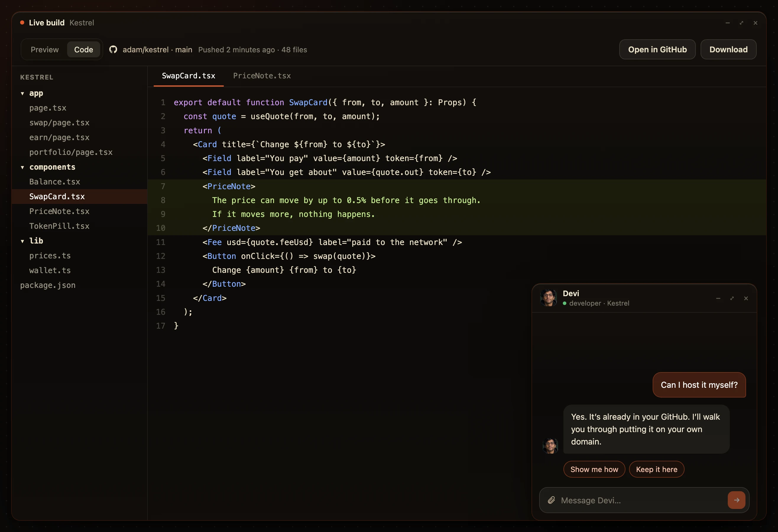The width and height of the screenshot is (778, 532).
Task: Minimize the Live build window
Action: pos(727,23)
